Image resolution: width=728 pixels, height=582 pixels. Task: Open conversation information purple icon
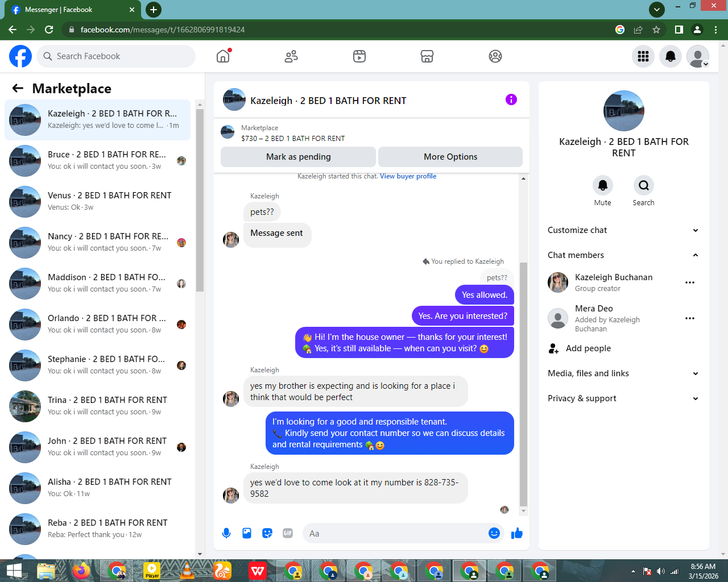click(511, 99)
